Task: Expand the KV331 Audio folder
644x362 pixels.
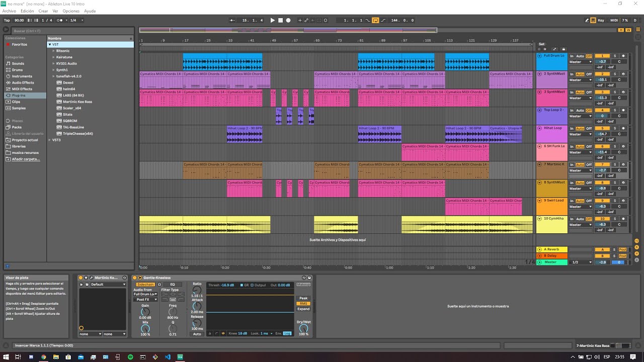Action: point(53,63)
